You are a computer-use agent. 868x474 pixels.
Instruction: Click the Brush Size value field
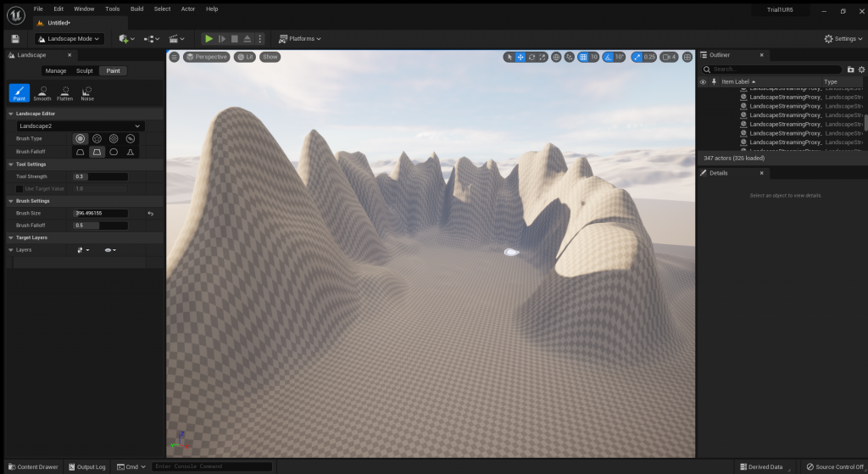pyautogui.click(x=100, y=213)
